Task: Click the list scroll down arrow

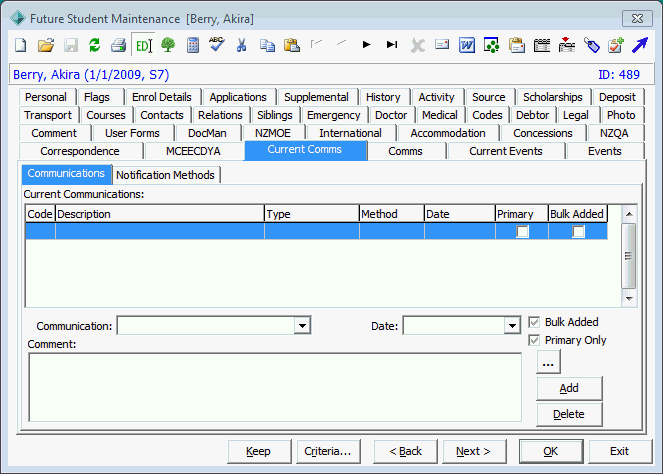Action: (629, 299)
